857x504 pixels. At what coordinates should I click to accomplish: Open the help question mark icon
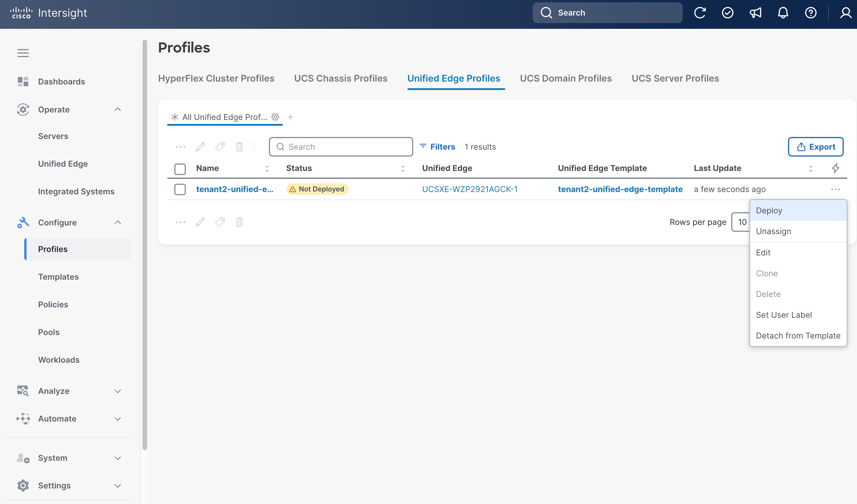pyautogui.click(x=811, y=13)
